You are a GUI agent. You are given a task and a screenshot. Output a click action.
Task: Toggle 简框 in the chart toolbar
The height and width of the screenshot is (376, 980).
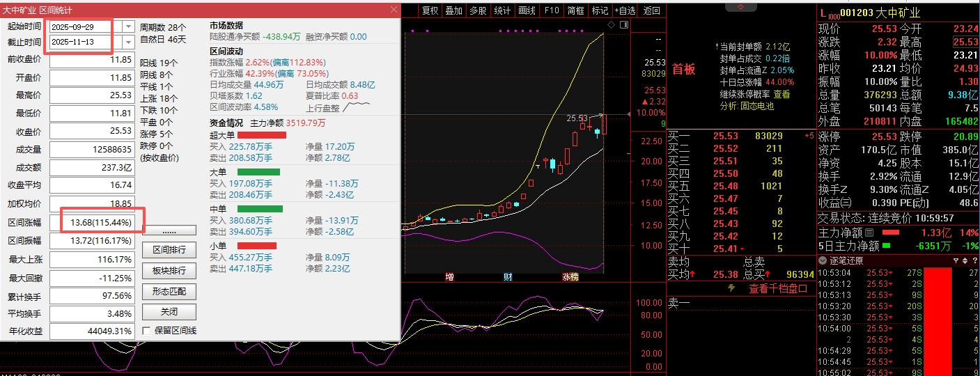[x=575, y=10]
